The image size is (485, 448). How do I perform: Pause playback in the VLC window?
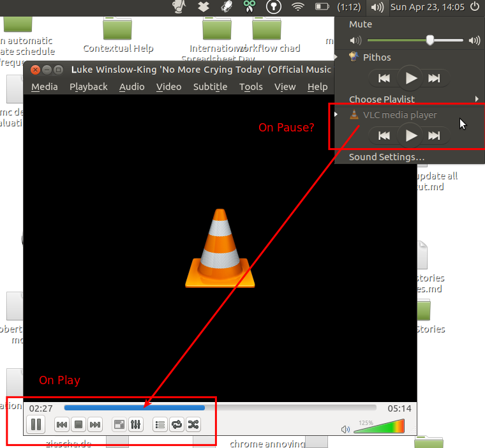(36, 424)
